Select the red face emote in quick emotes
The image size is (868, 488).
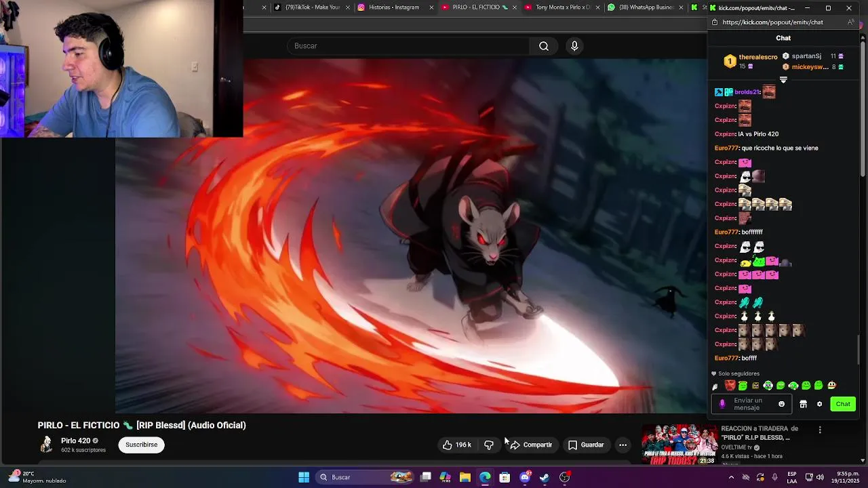730,386
